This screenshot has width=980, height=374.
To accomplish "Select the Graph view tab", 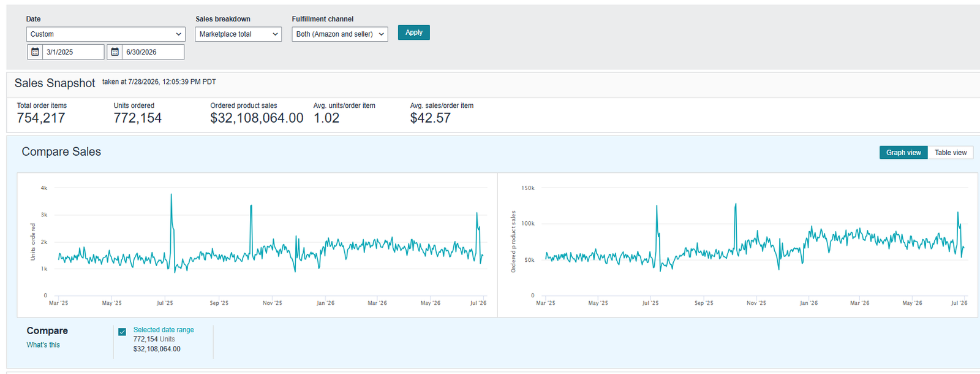I will pos(903,153).
